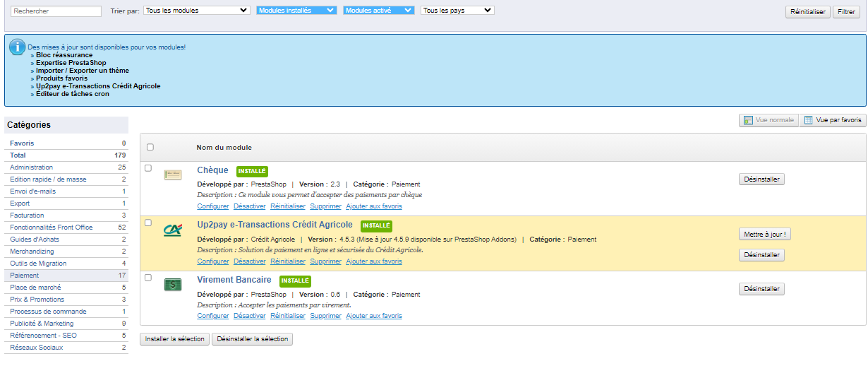Add Up2pay module to favoris
The image size is (868, 366).
pos(374,261)
